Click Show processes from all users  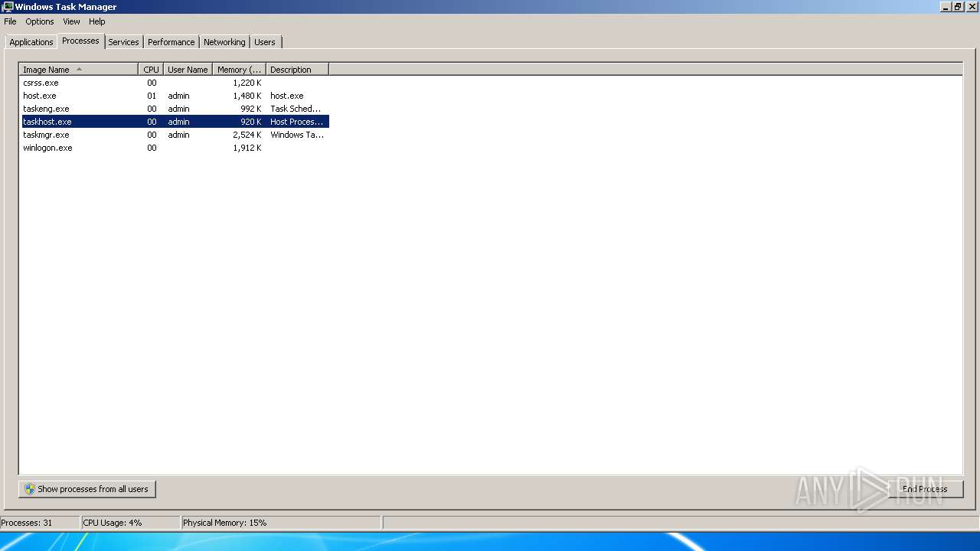pyautogui.click(x=87, y=489)
